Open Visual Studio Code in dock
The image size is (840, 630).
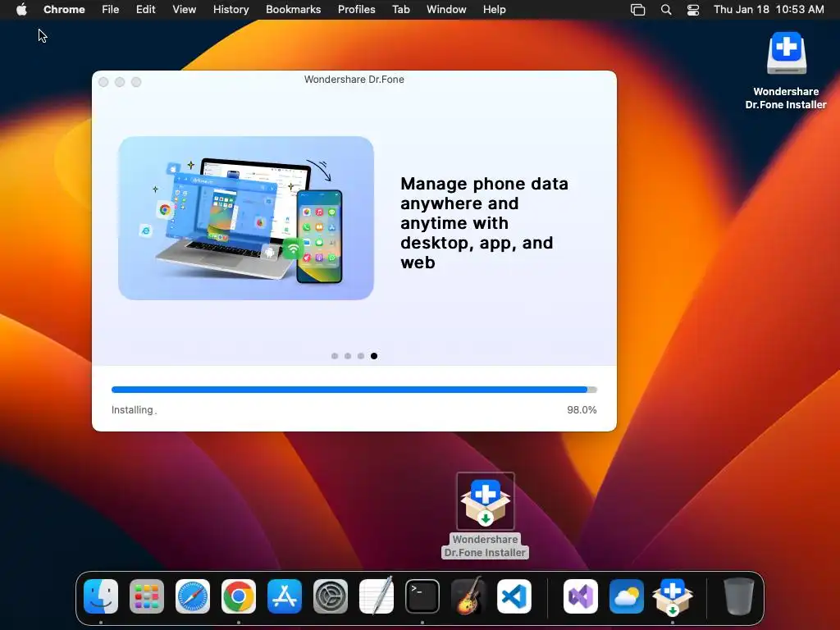(514, 596)
